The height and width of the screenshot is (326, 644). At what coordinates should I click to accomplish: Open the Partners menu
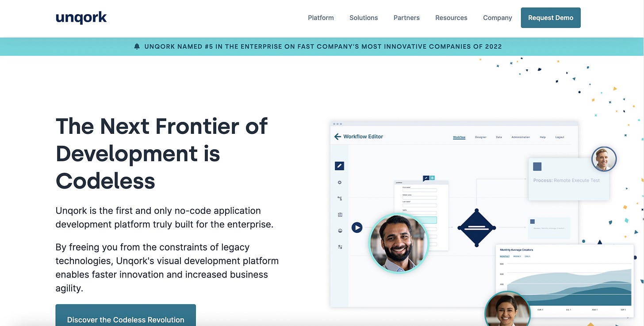click(406, 18)
